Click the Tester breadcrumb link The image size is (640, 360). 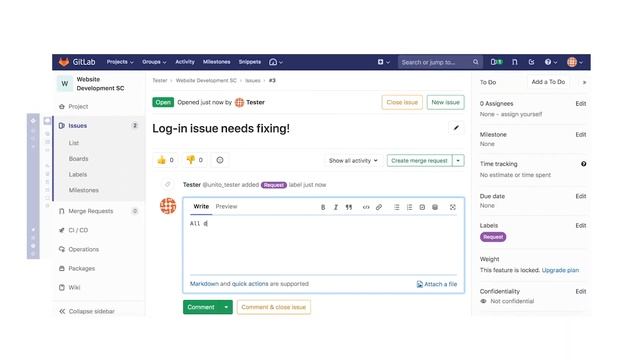click(x=160, y=81)
